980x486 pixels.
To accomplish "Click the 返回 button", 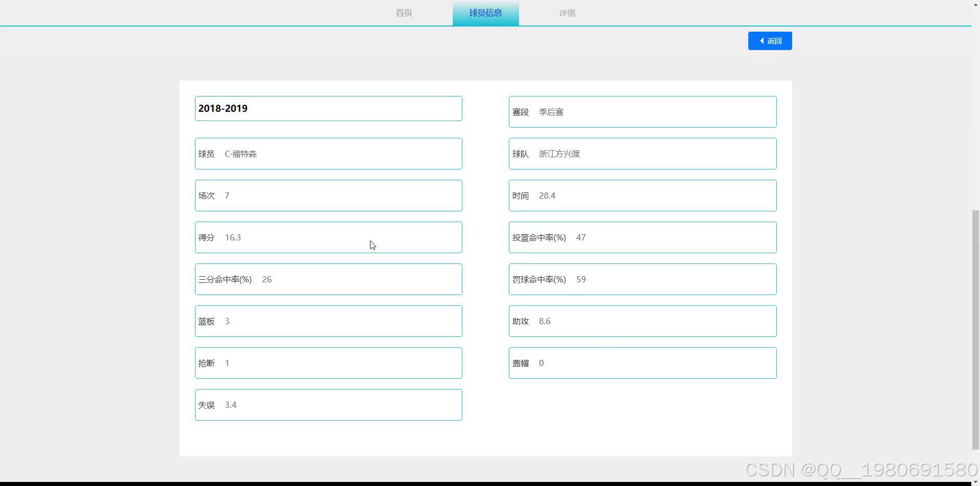I will [x=770, y=41].
